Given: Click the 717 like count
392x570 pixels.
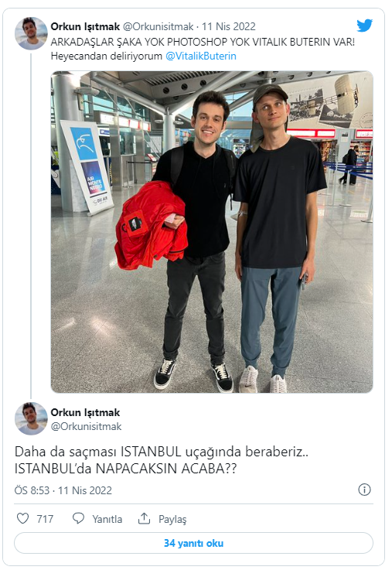Looking at the screenshot, I should 45,519.
